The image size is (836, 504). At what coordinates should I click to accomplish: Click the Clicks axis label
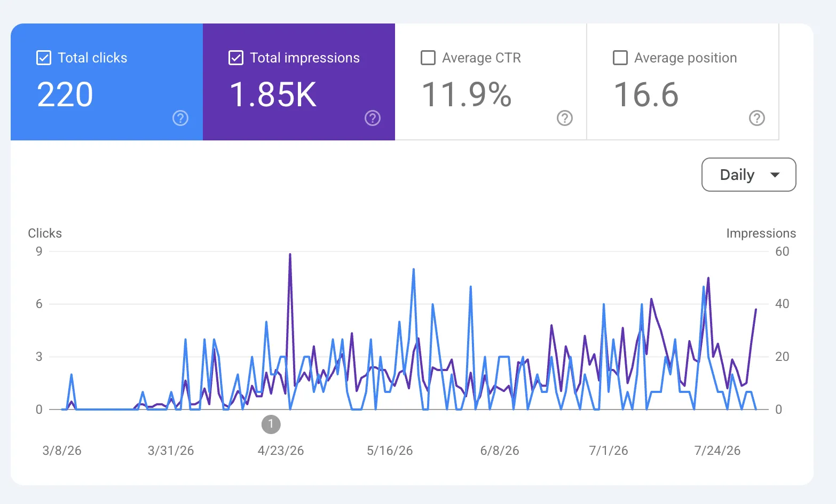[45, 233]
